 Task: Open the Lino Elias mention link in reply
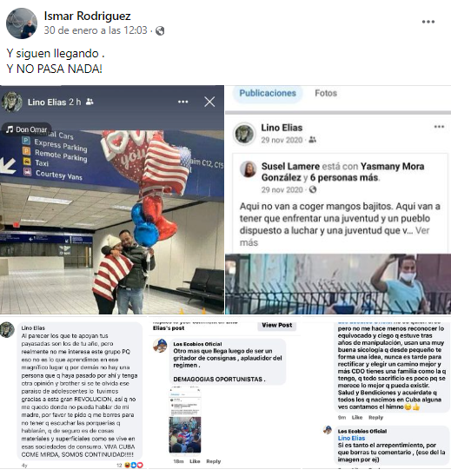click(x=351, y=438)
